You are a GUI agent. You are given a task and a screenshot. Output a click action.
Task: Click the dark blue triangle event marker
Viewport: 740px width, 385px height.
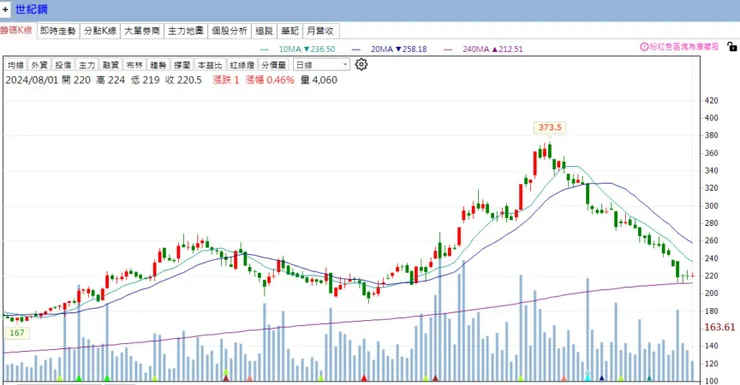click(x=602, y=378)
